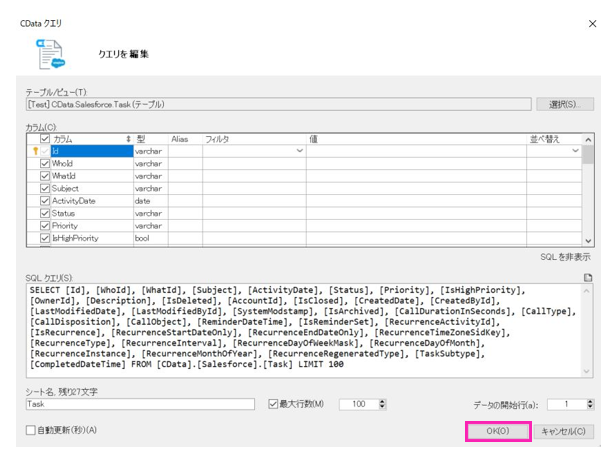Click the フィルタ cell in Priority row
Image resolution: width=613 pixels, height=466 pixels.
(x=254, y=226)
